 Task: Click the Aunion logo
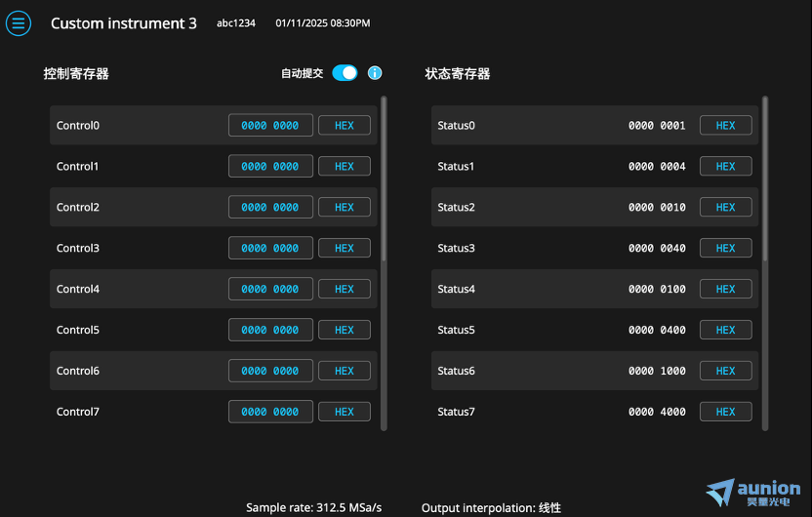(752, 492)
